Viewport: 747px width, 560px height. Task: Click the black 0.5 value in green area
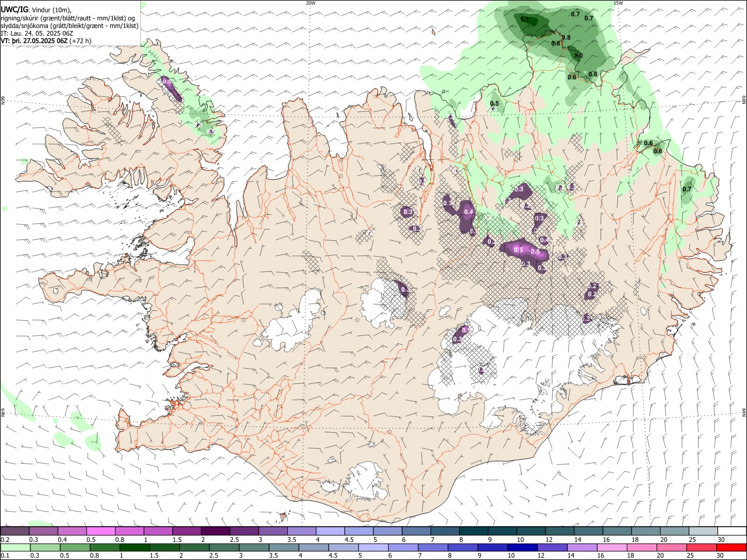(494, 104)
